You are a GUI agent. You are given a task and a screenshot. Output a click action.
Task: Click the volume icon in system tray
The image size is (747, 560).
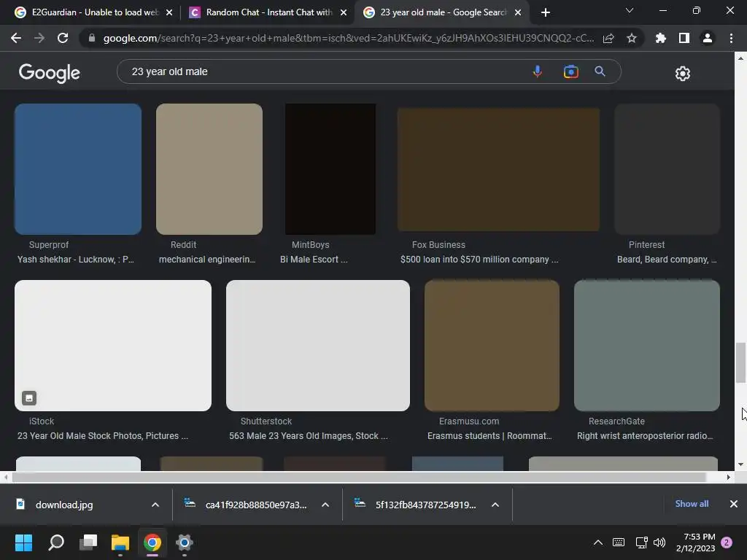pyautogui.click(x=659, y=542)
